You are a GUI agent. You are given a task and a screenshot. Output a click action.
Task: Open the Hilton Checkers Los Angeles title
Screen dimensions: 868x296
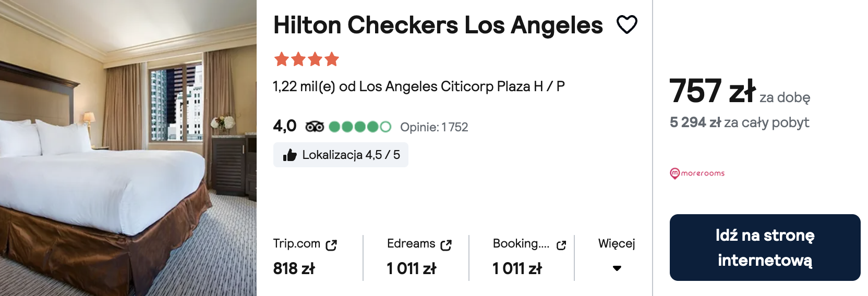click(x=438, y=25)
